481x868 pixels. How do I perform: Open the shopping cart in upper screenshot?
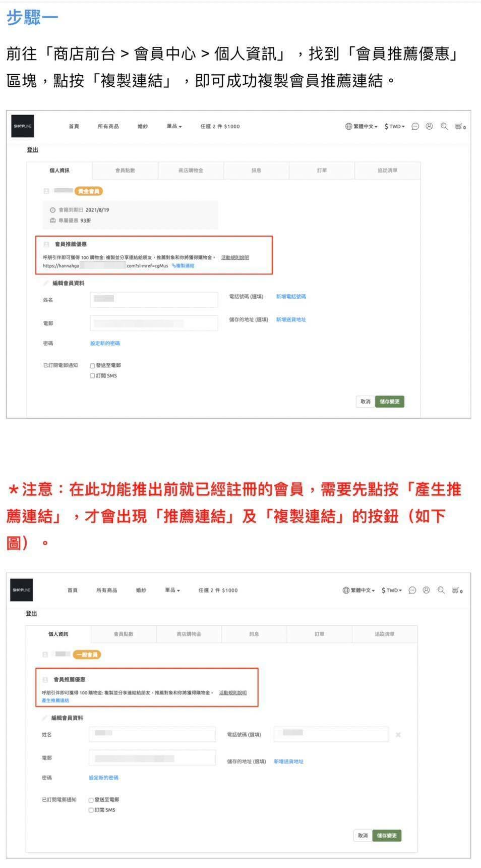click(x=460, y=127)
